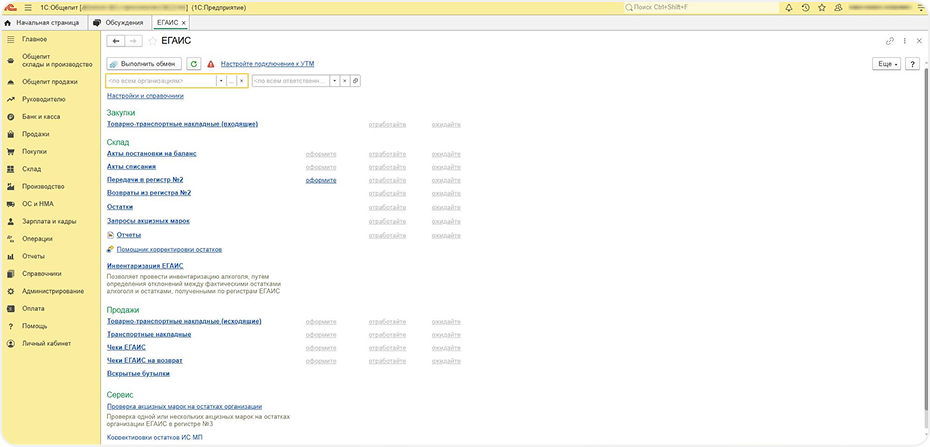Add ЕГАИС page to favorites star
This screenshot has height=447, width=930.
tap(152, 41)
